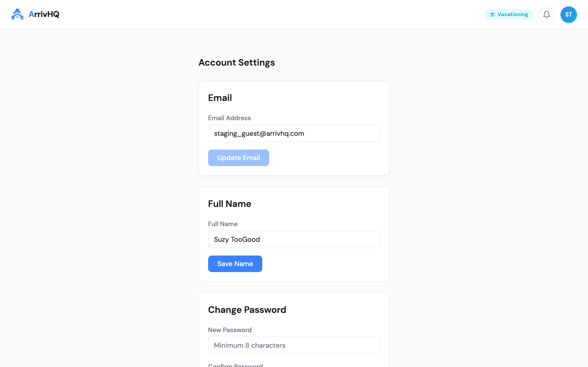Click the Confirm Password label

point(235,365)
